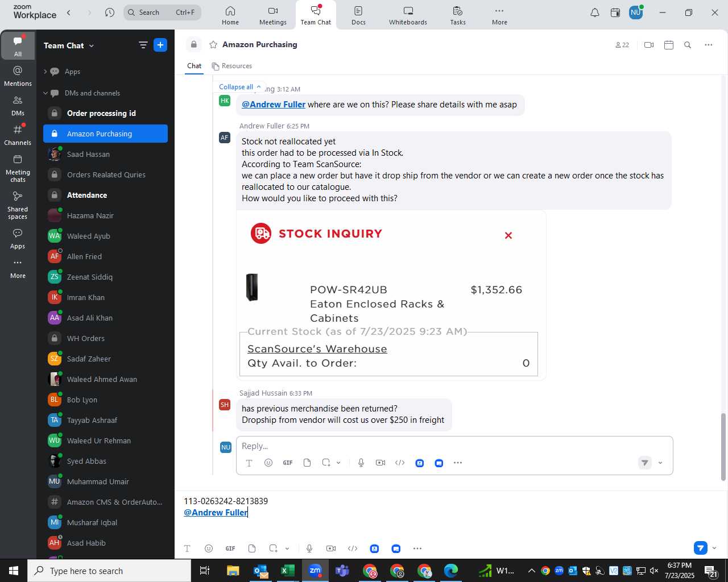728x582 pixels.
Task: Switch to the Meetings tab
Action: [273, 15]
